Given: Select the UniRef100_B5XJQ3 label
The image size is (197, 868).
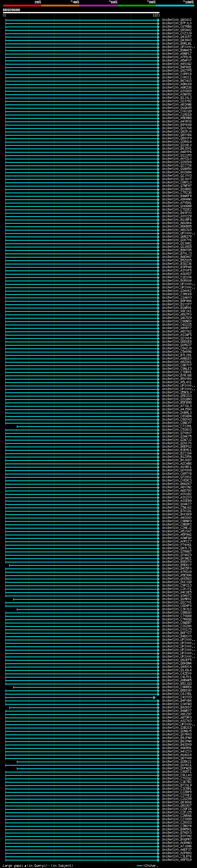Looking at the screenshot, I should [177, 684].
